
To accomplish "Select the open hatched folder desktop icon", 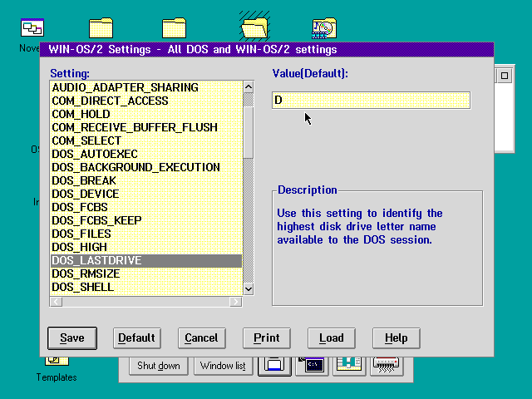I will (254, 26).
